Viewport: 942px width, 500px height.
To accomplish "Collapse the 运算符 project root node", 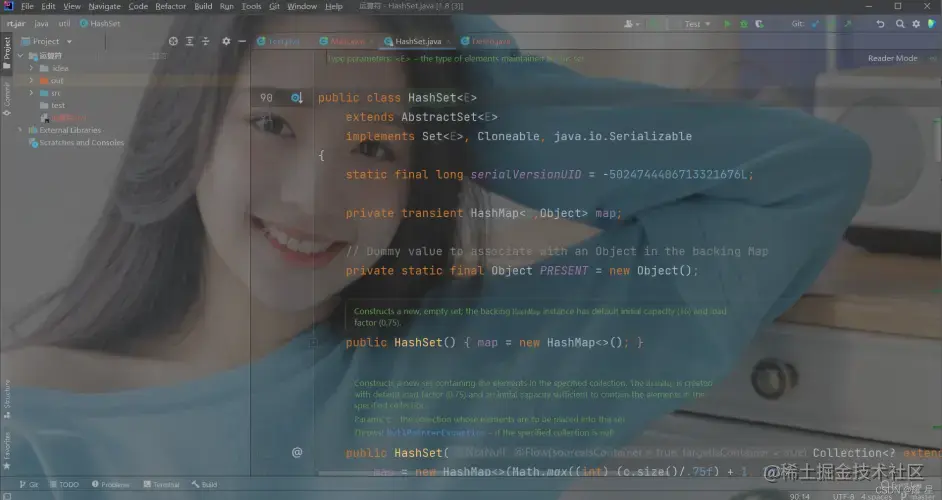I will tap(20, 55).
